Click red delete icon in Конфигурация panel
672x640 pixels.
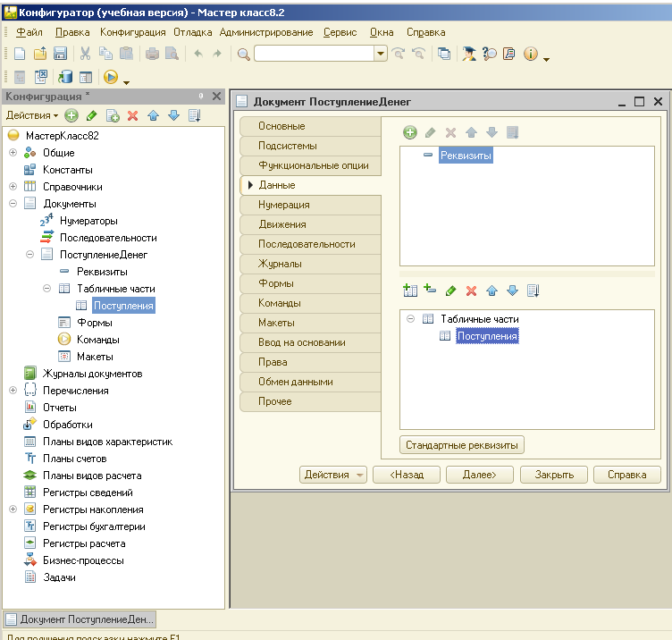[133, 115]
